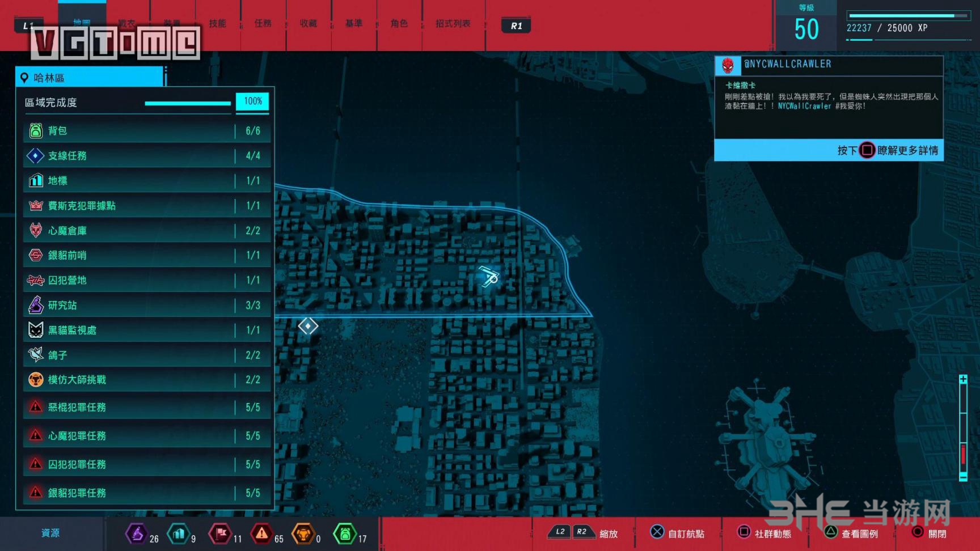Select the 心魔倉庫 demon mask icon
The height and width of the screenshot is (551, 980).
point(36,230)
